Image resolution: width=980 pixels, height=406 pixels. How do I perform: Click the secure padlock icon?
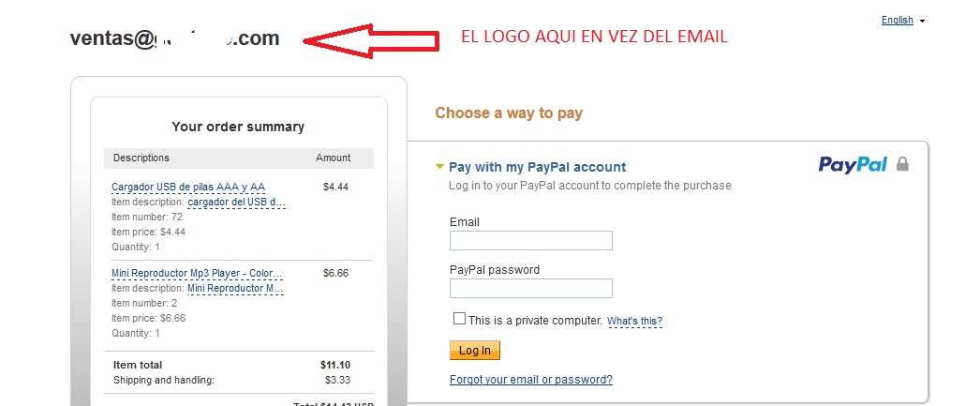(x=902, y=164)
